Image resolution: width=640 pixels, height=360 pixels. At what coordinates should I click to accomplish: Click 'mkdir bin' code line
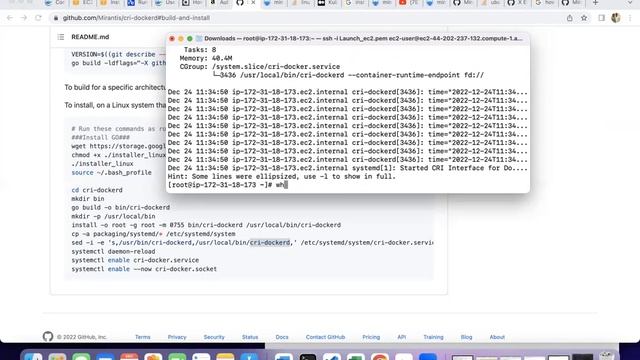pyautogui.click(x=88, y=199)
